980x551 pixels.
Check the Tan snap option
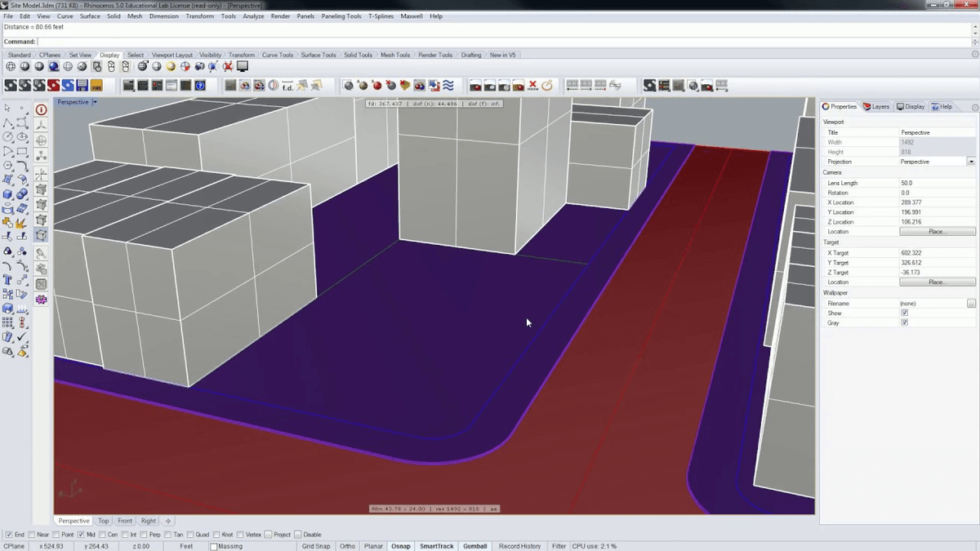point(169,535)
